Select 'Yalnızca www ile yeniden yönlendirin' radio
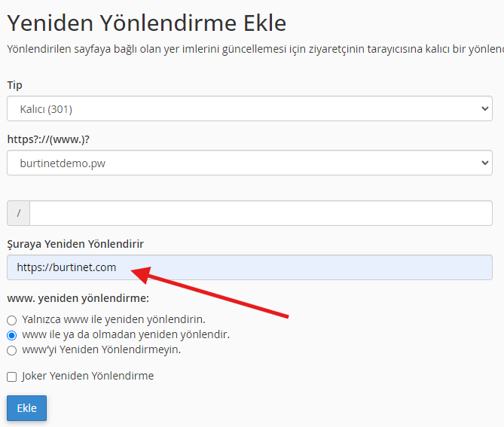 [x=11, y=320]
